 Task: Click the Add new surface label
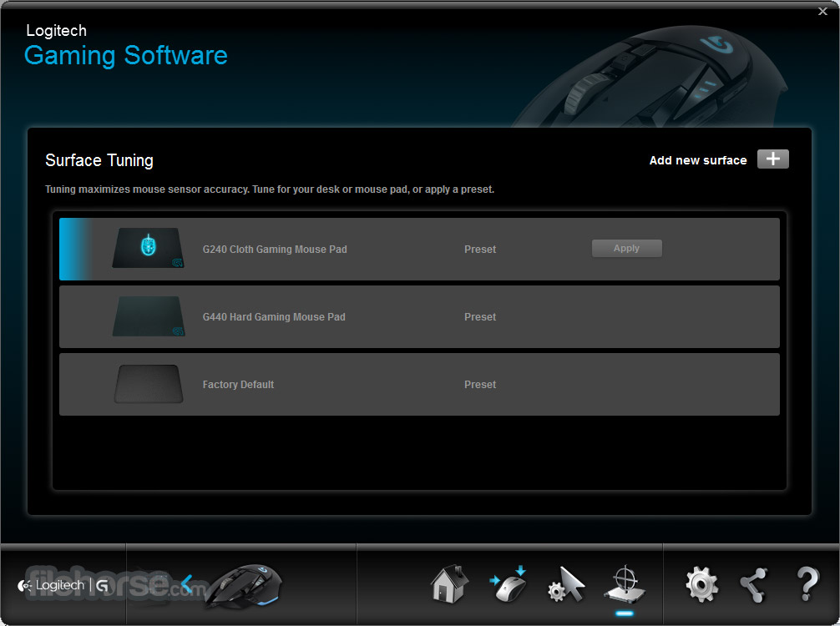pos(697,160)
